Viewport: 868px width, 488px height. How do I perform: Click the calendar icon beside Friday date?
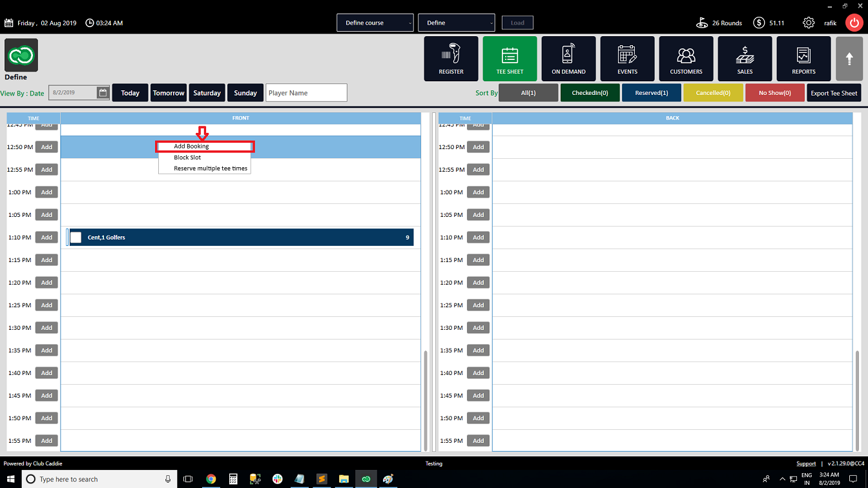click(x=9, y=23)
